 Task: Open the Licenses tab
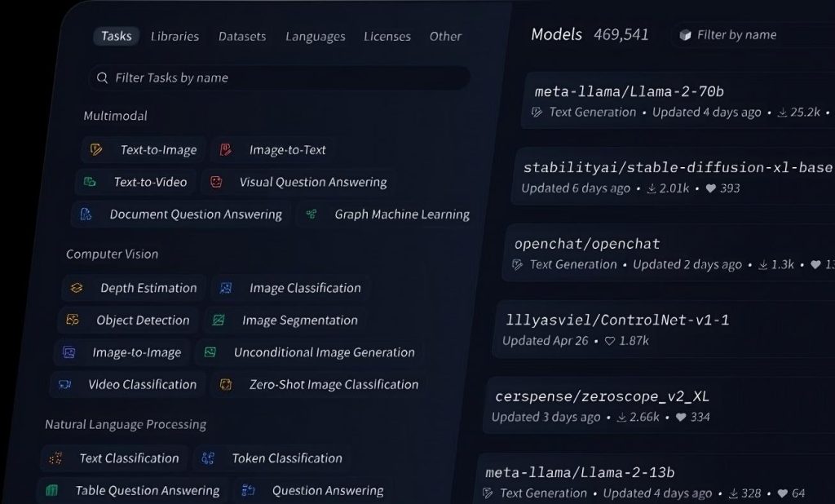tap(387, 36)
